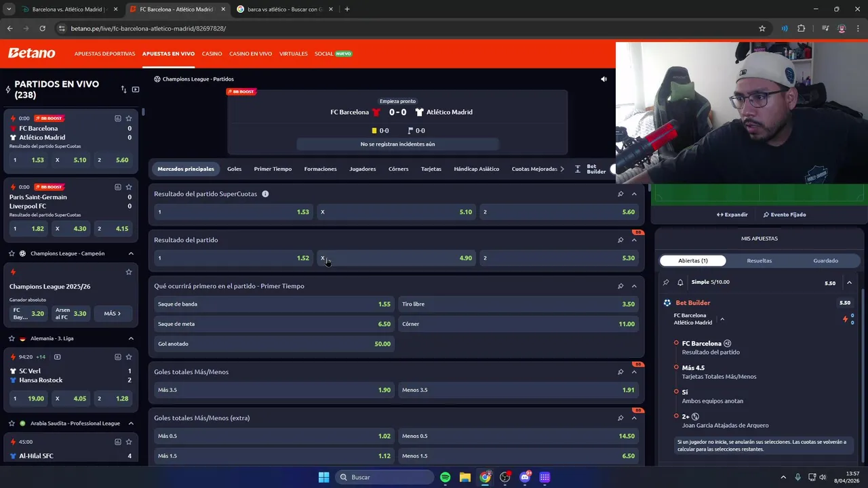The image size is (868, 488).
Task: Click the Windows taskbar Buscar search box
Action: coord(384,477)
